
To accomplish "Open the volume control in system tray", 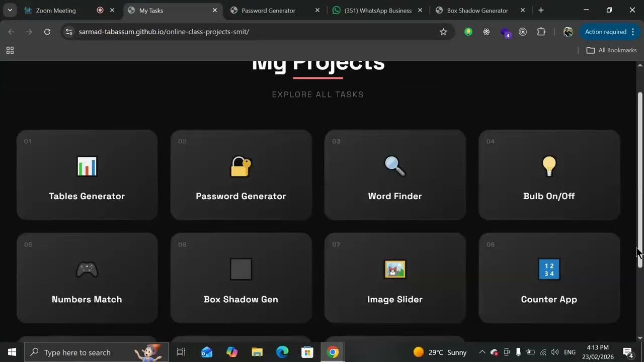I will pyautogui.click(x=555, y=352).
